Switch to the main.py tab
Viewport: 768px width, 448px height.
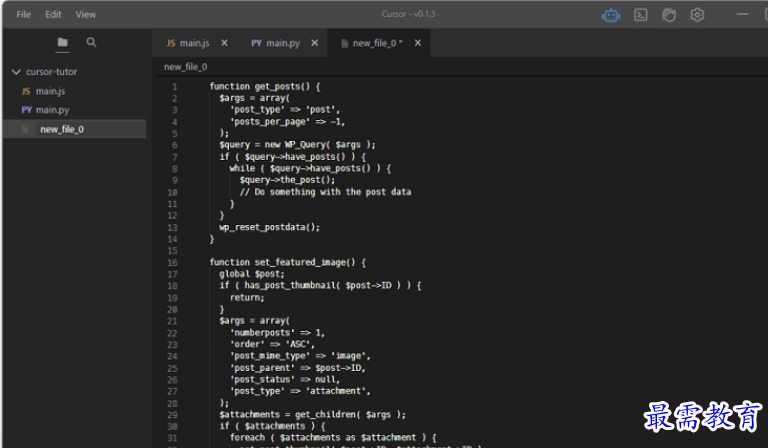point(283,43)
